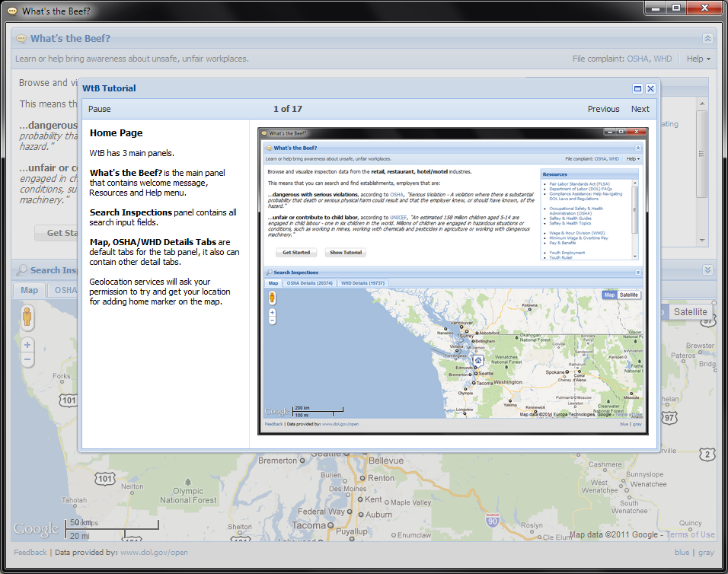Open the www.dol.gov/open link
Viewport: 728px width, 574px height.
[x=154, y=552]
